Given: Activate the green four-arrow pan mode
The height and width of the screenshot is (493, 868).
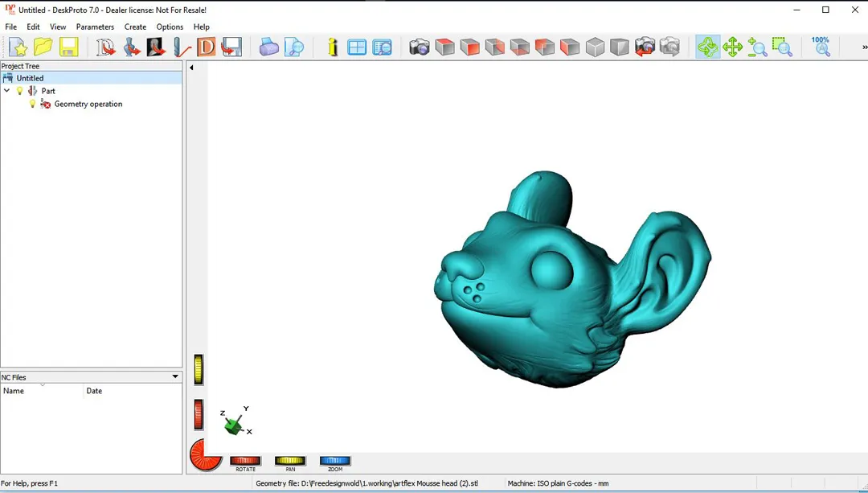Looking at the screenshot, I should [x=732, y=47].
